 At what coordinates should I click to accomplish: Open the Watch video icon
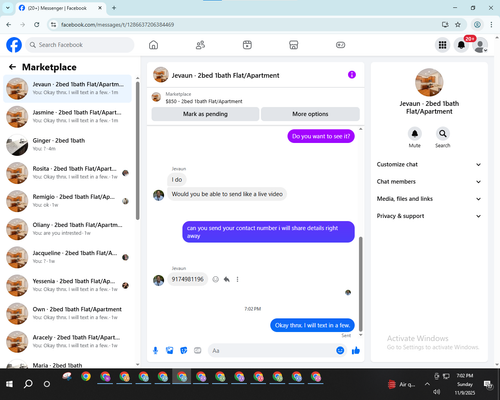(247, 45)
